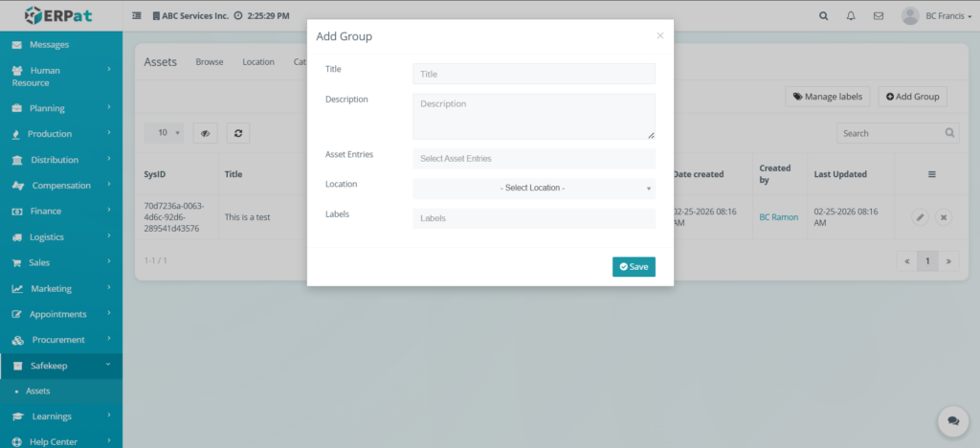Click the Messages envelope icon in the sidebar
The width and height of the screenshot is (980, 448).
click(x=17, y=45)
